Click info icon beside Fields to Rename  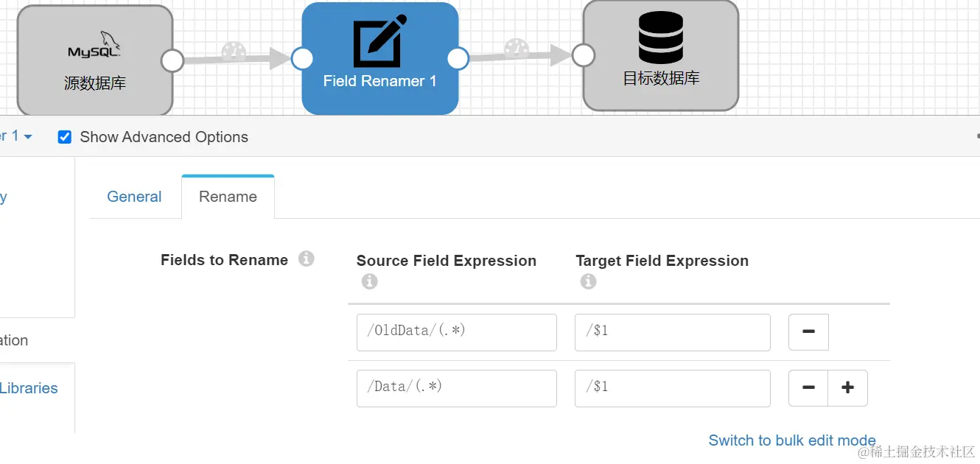pos(307,259)
